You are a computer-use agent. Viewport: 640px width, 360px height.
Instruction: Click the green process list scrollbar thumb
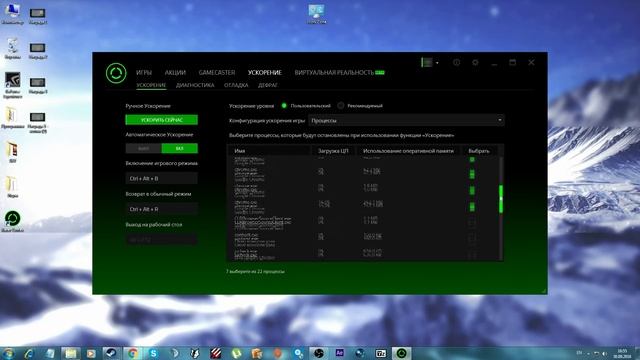(501, 199)
